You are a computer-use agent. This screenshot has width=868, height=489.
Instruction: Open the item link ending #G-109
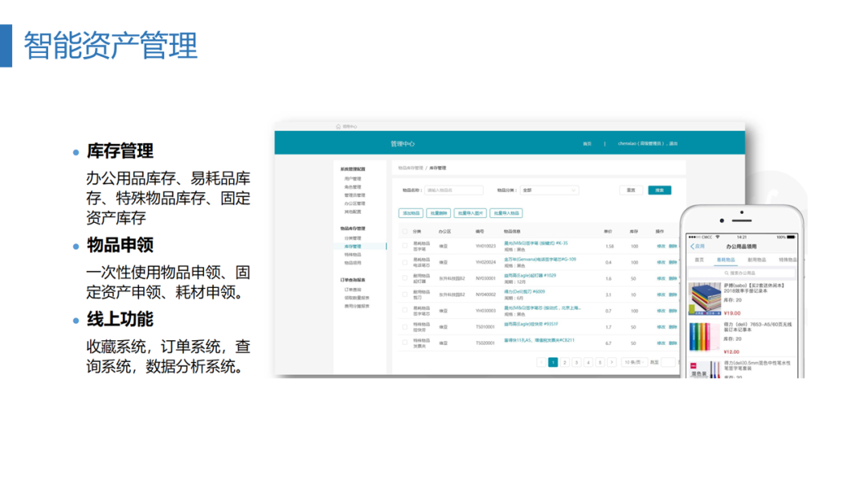pyautogui.click(x=540, y=259)
